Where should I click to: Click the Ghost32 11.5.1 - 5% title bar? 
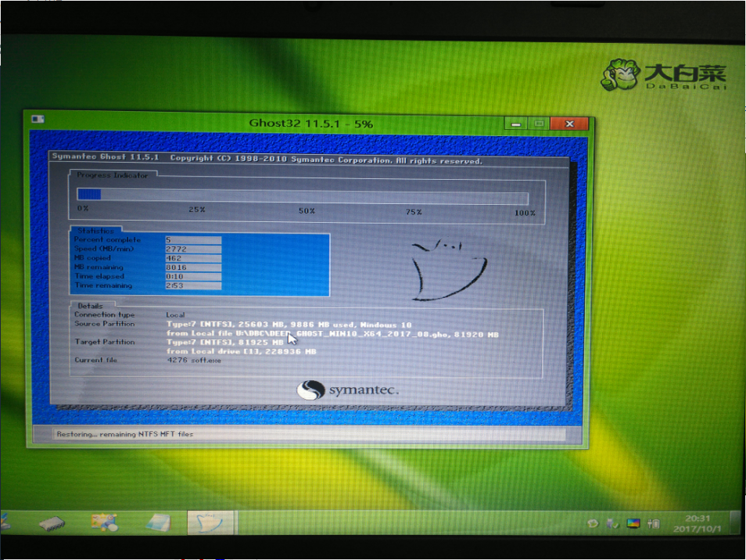coord(310,124)
